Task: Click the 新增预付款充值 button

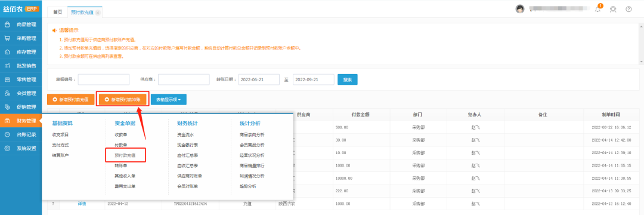Action: point(70,100)
